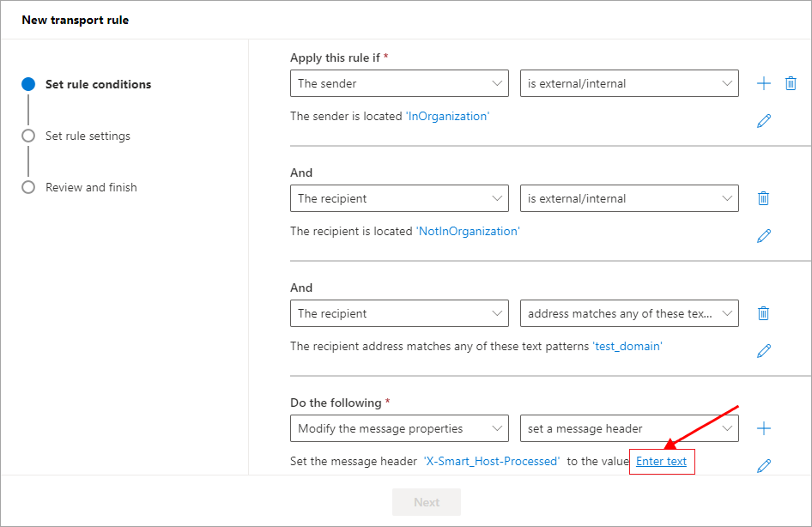Add another action with the plus icon
The image size is (812, 527).
pyautogui.click(x=763, y=428)
